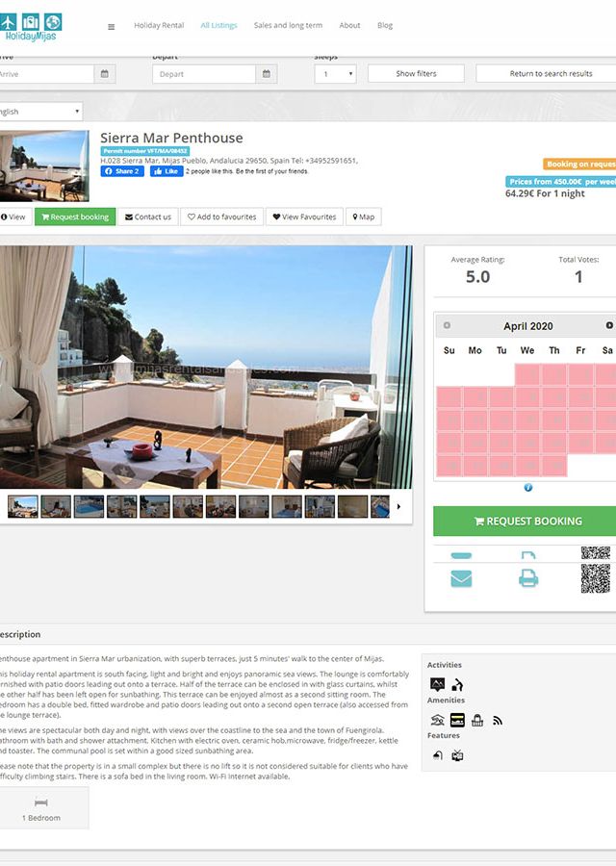The height and width of the screenshot is (866, 616).
Task: Click the Depart date input field
Action: click(204, 74)
